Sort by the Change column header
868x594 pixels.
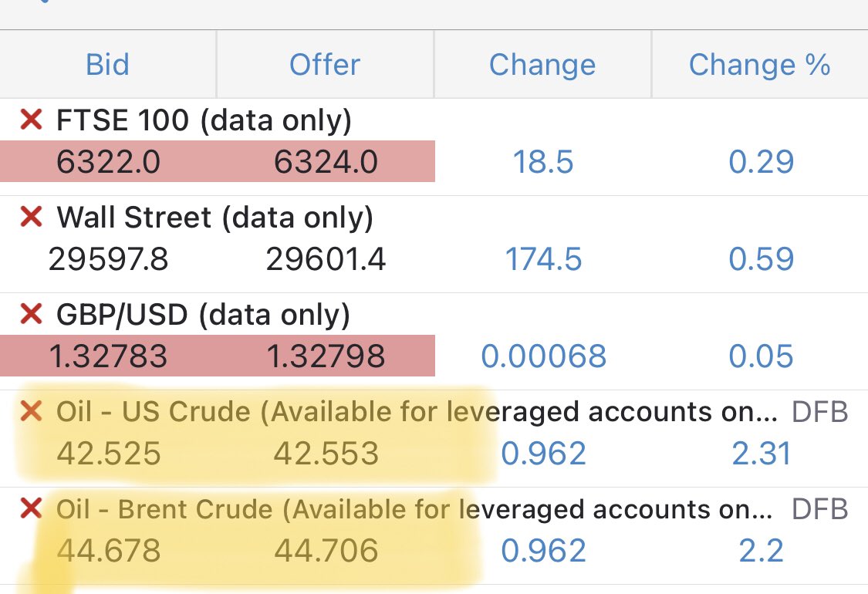(x=542, y=65)
